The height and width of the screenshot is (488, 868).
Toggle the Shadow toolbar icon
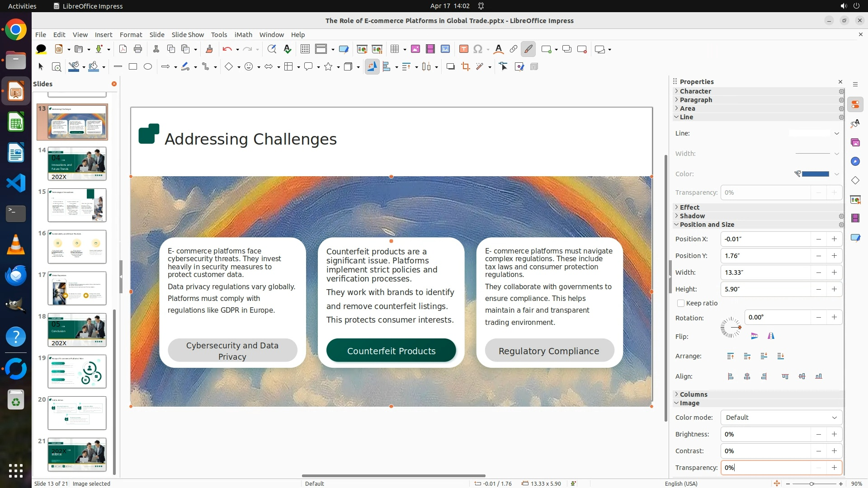(450, 67)
